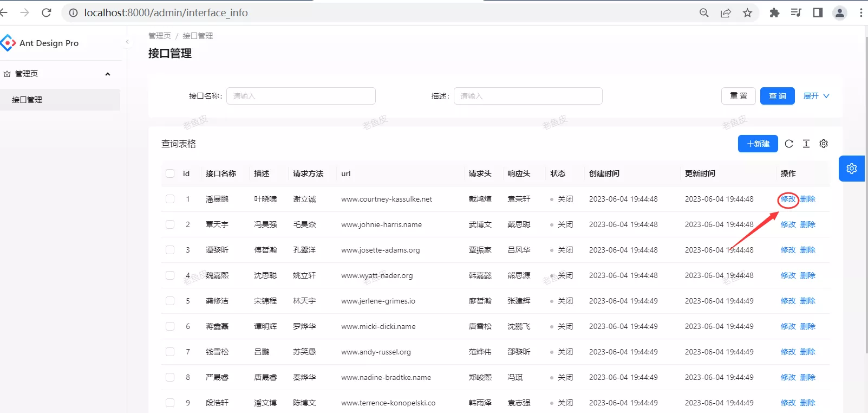Open the media control icon in toolbar

[796, 12]
